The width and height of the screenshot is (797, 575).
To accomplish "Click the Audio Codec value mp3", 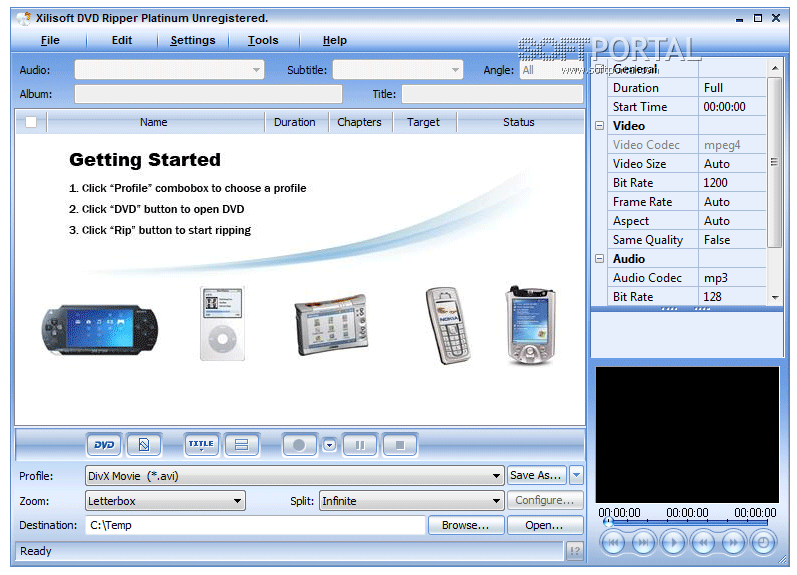I will tap(732, 278).
